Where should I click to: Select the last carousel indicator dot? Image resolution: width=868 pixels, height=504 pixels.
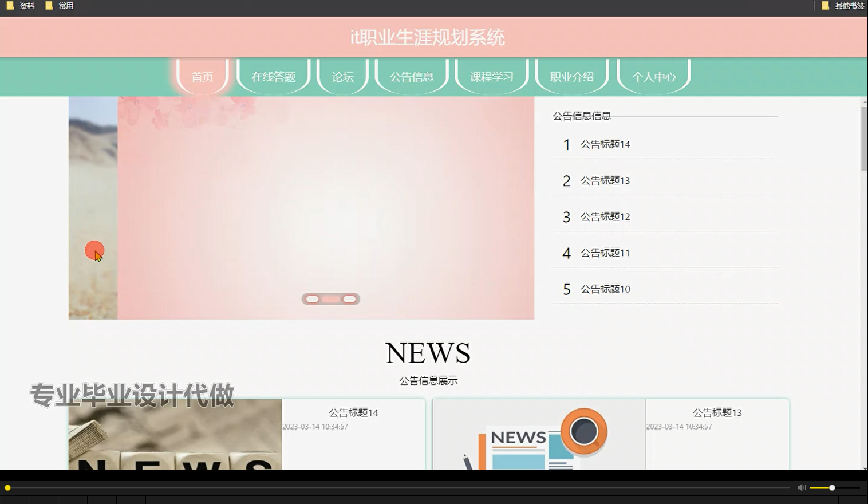pyautogui.click(x=349, y=298)
